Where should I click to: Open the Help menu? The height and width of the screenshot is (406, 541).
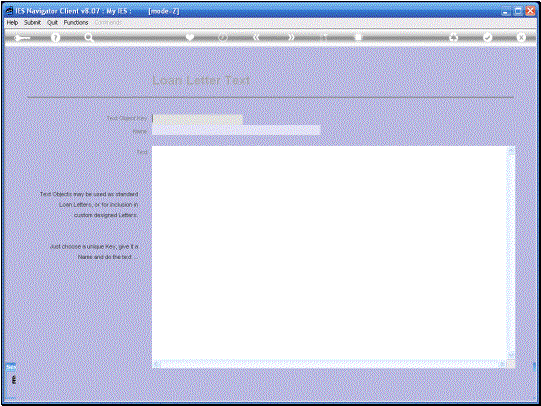point(12,22)
